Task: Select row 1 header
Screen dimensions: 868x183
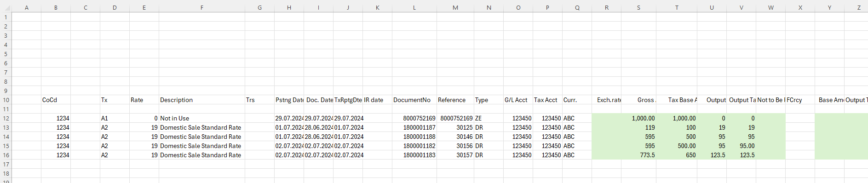Action: 6,17
